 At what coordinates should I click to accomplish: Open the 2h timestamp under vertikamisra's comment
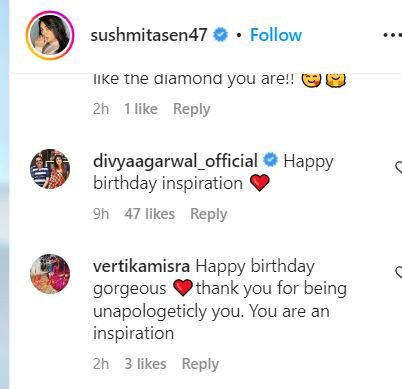tap(101, 364)
